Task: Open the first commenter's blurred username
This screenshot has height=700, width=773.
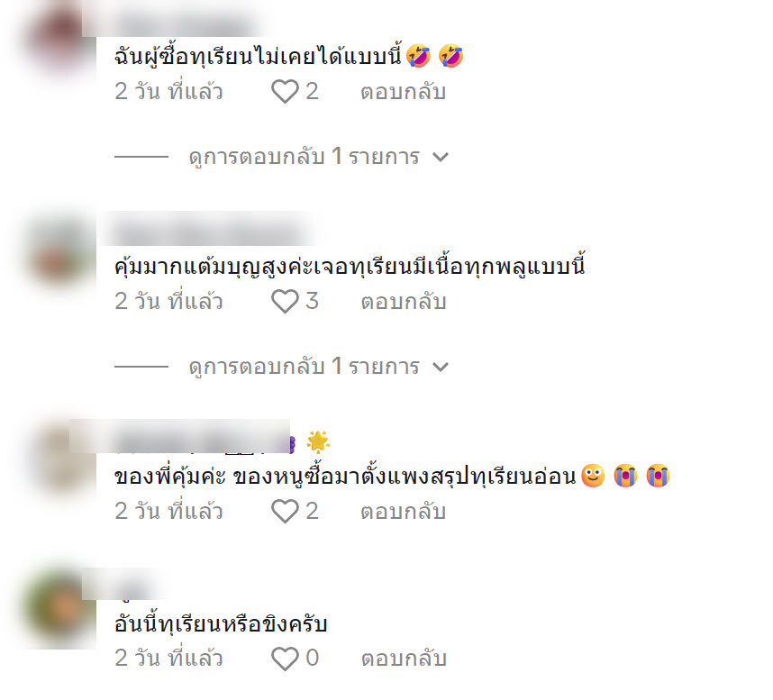Action: [x=182, y=24]
